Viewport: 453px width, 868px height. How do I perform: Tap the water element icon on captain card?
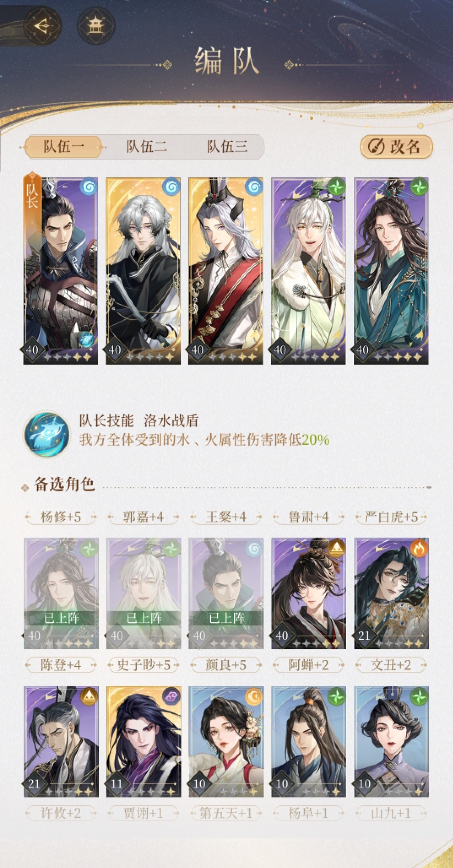coord(89,187)
